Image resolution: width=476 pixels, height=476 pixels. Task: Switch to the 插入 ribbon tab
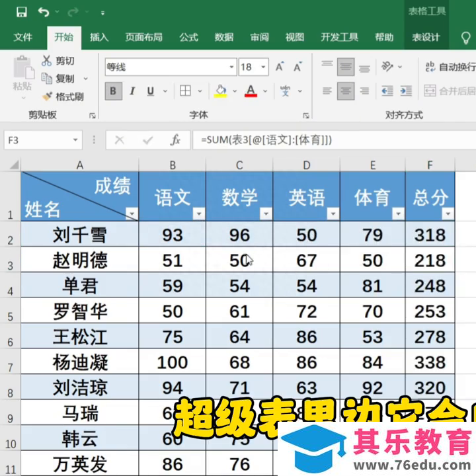pyautogui.click(x=99, y=37)
